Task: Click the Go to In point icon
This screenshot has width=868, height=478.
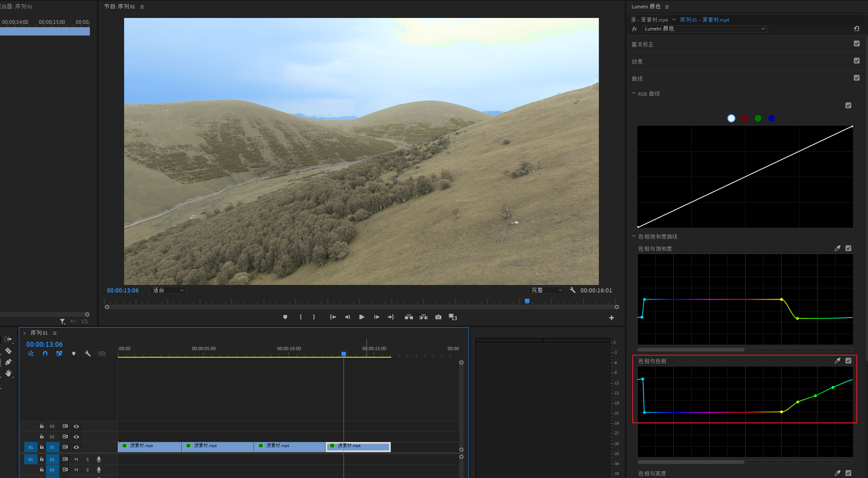Action: coord(333,317)
